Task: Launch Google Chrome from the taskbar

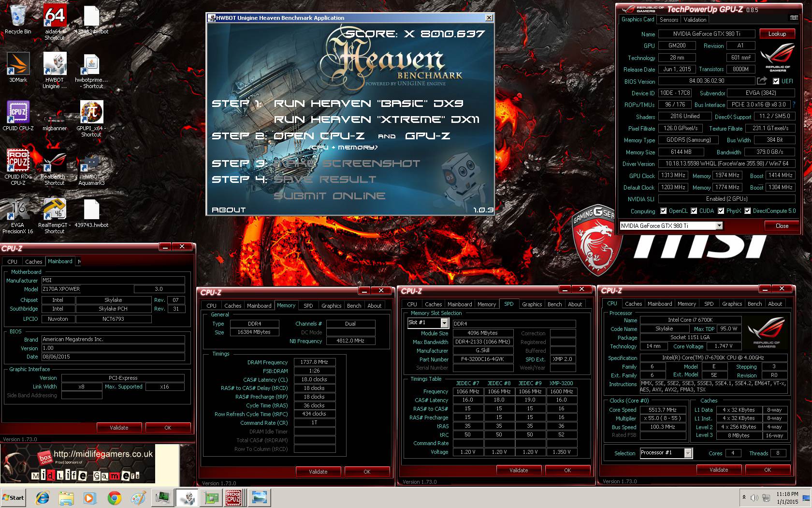Action: click(115, 498)
